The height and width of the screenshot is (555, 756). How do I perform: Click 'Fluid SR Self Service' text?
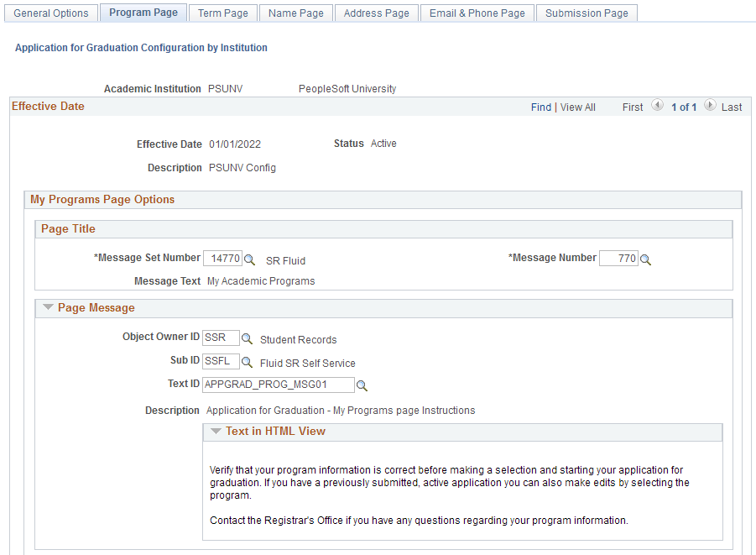pyautogui.click(x=308, y=363)
